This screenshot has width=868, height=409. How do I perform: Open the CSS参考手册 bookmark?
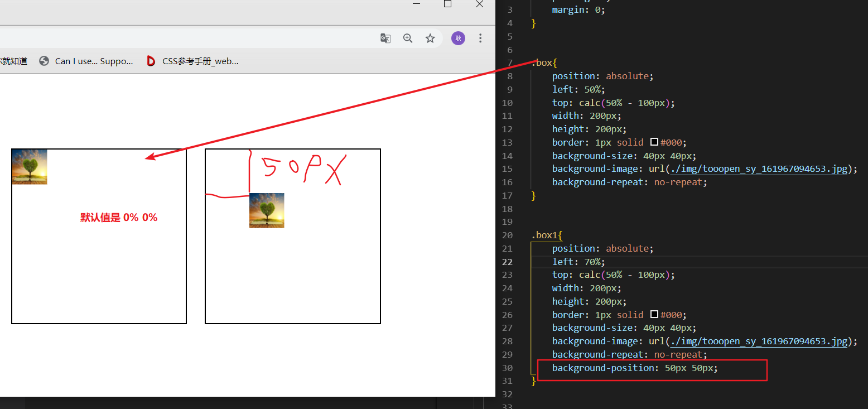click(x=192, y=61)
